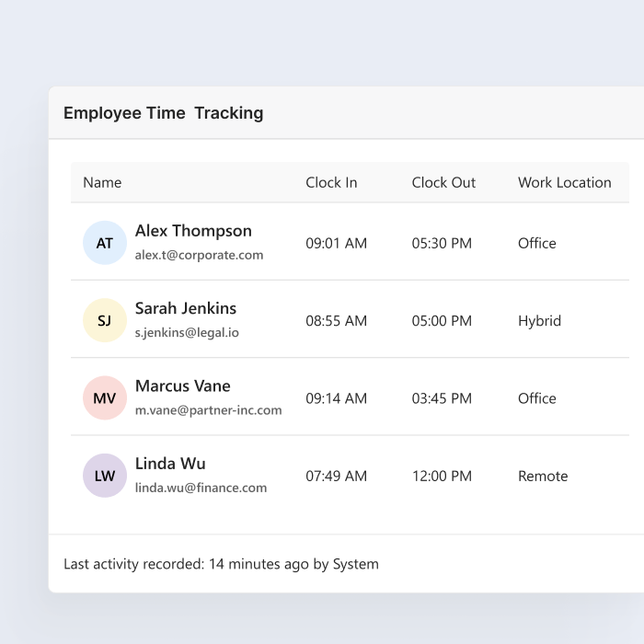Sort by the Work Location column header

[x=564, y=182]
